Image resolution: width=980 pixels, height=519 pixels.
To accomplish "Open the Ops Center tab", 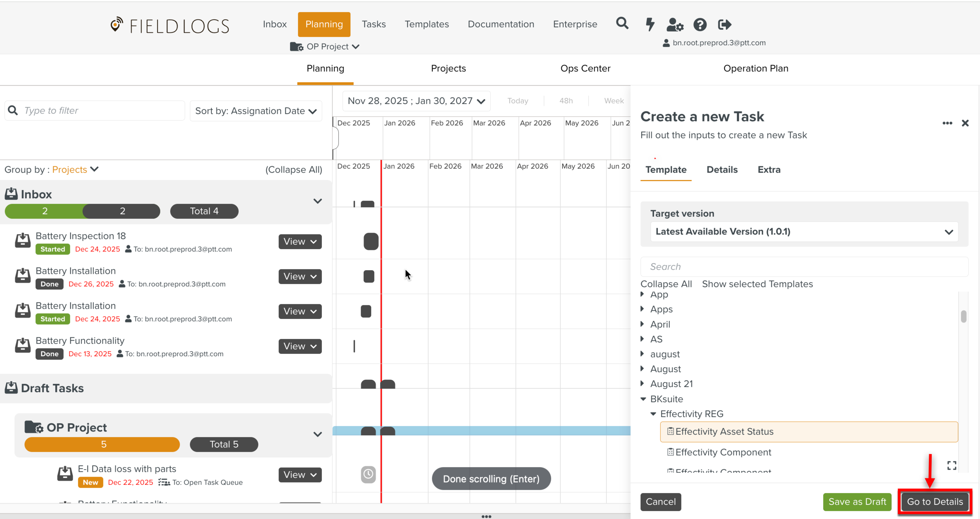I will coord(585,69).
